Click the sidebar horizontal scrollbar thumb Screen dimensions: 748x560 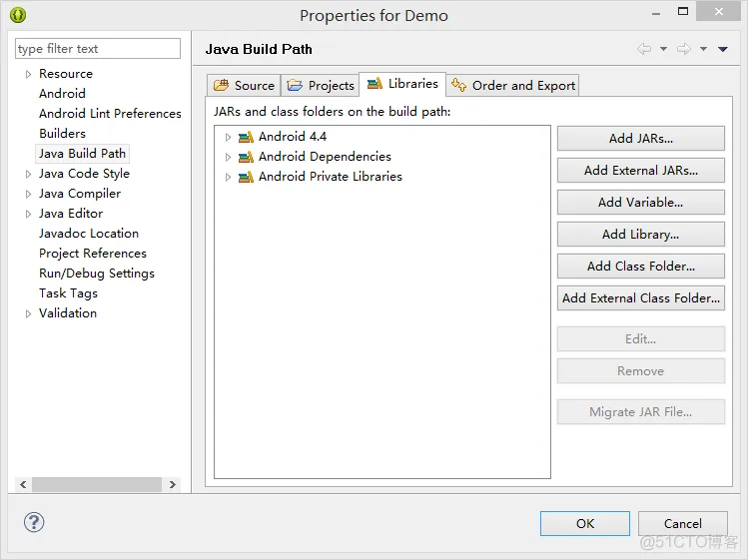coord(97,484)
